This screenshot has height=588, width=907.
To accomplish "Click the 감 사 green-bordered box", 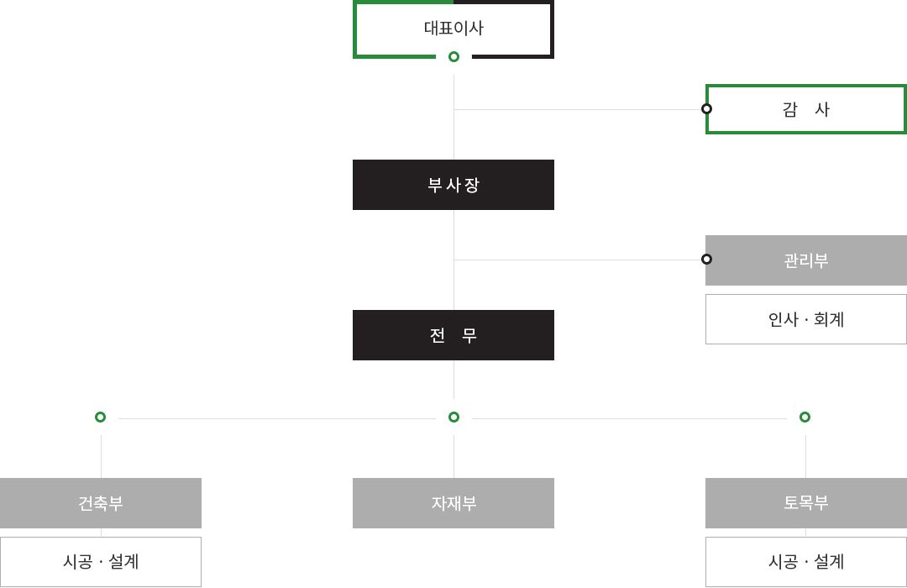I will pyautogui.click(x=805, y=109).
